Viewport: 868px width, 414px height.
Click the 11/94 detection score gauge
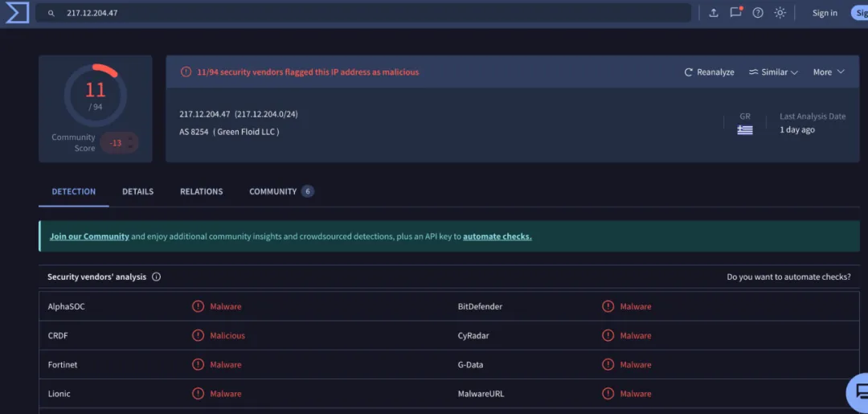95,94
